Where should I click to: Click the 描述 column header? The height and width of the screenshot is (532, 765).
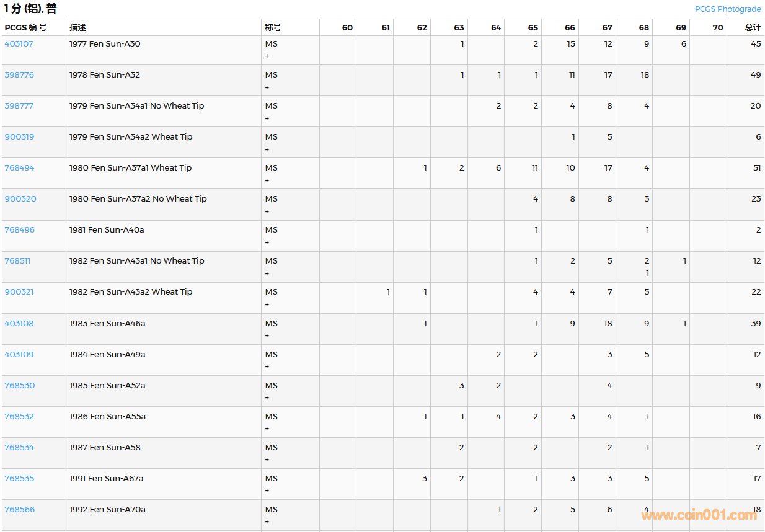click(77, 28)
